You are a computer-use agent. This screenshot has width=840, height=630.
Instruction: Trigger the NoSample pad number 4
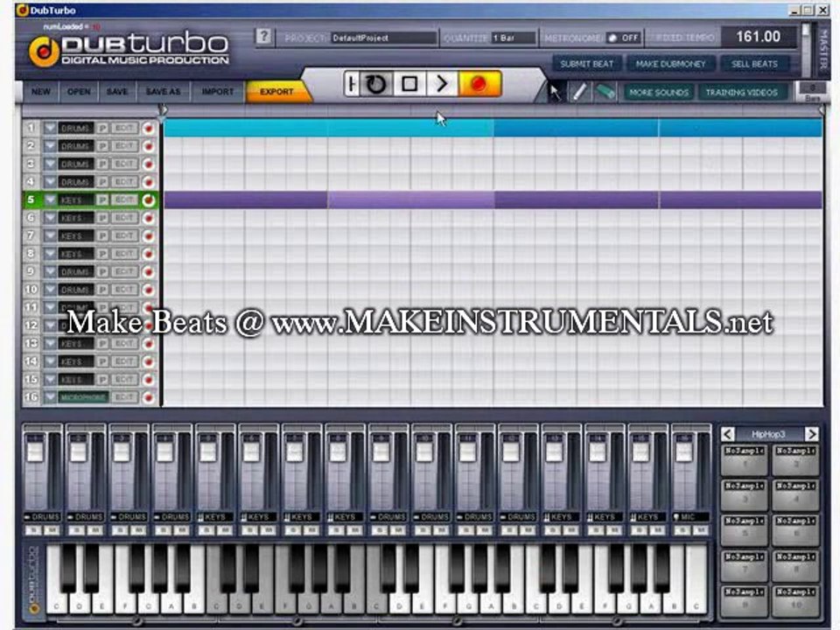pyautogui.click(x=795, y=494)
